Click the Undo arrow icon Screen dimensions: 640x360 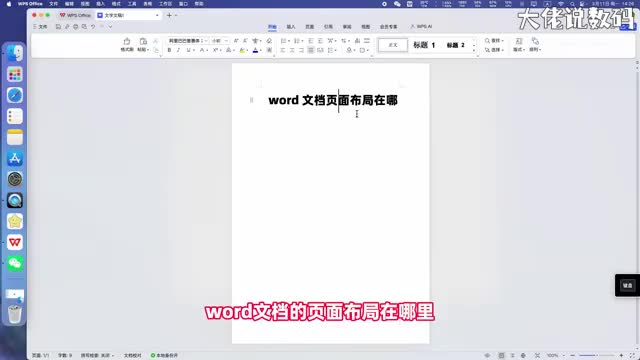point(93,27)
